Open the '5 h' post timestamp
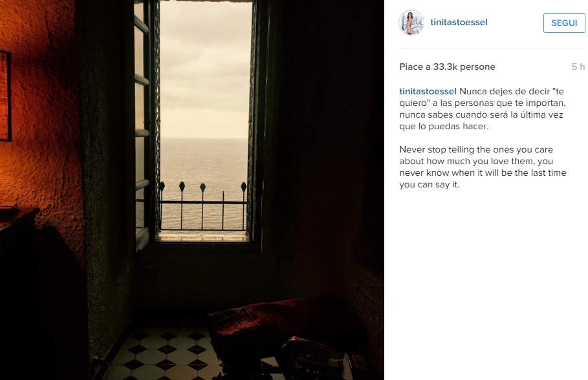 point(578,67)
